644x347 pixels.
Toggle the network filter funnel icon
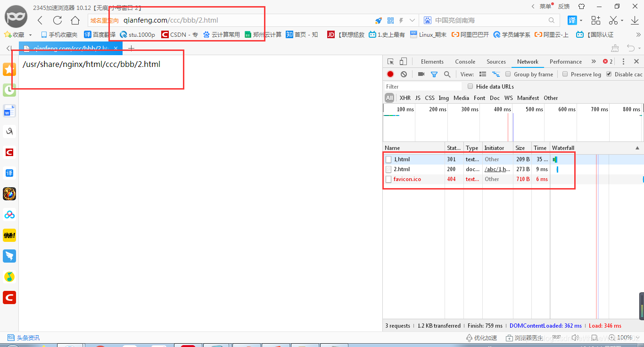click(x=434, y=74)
